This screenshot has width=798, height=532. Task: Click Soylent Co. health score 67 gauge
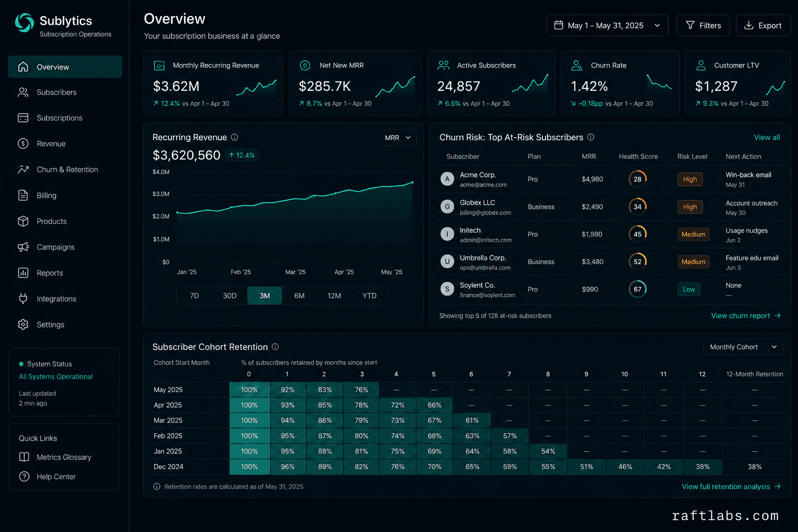[x=637, y=289]
